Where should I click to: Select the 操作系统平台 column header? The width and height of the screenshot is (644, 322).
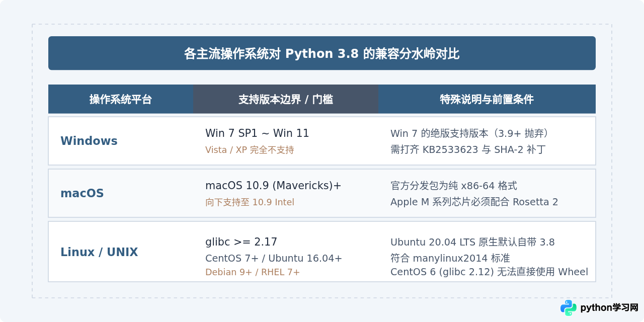tap(121, 99)
